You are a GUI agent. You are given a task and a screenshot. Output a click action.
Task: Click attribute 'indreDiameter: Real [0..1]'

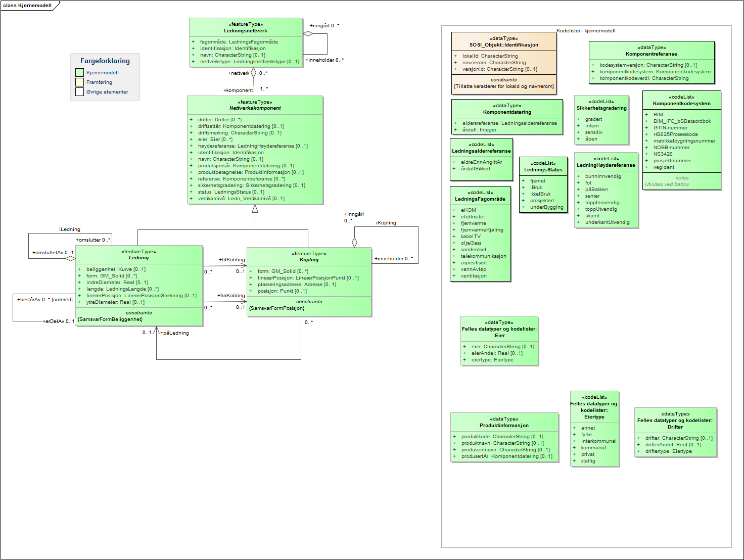[117, 283]
